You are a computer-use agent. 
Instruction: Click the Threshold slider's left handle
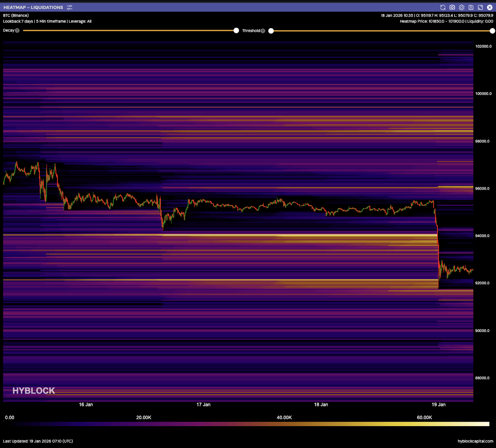point(271,31)
